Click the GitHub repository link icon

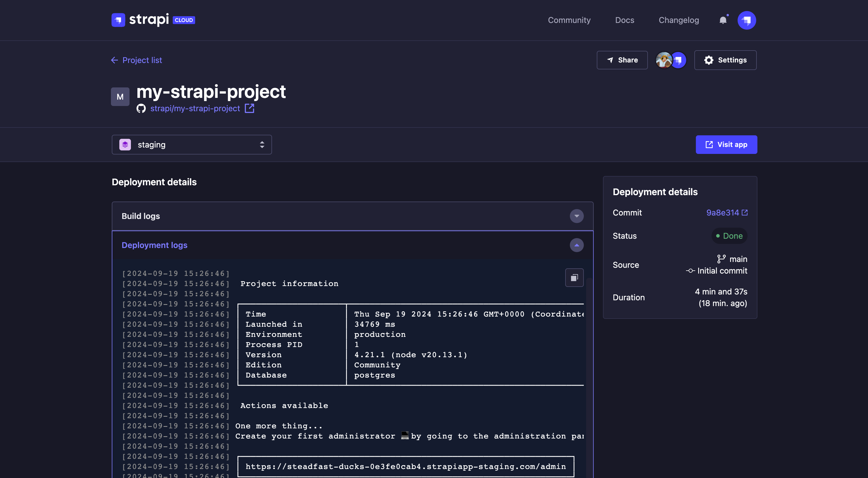coord(249,108)
